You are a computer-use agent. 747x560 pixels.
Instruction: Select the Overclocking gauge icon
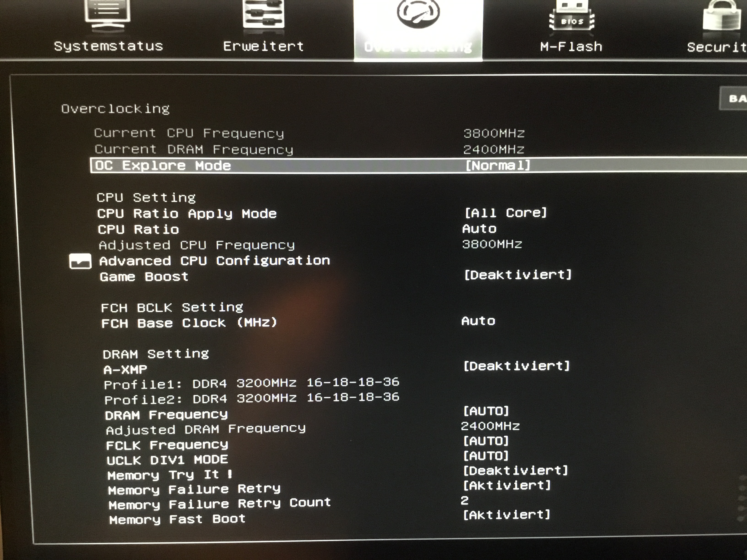[x=418, y=13]
